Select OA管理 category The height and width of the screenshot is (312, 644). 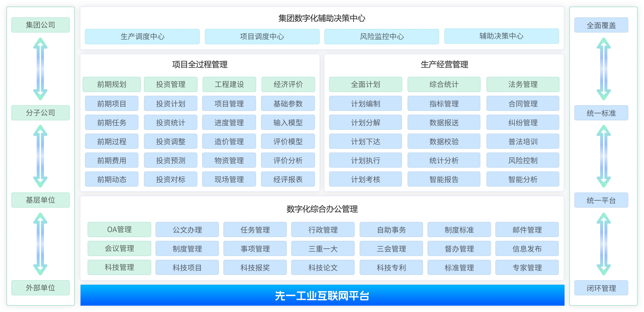click(x=119, y=229)
